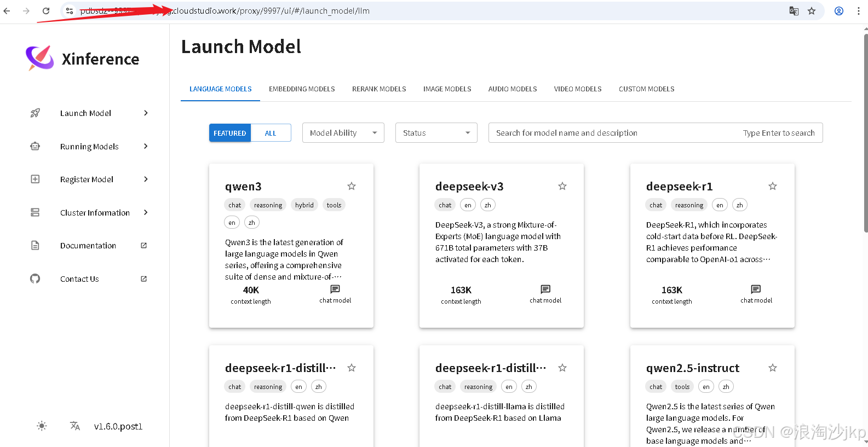Viewport: 868px width, 447px height.
Task: Open the Documentation link
Action: pos(88,246)
